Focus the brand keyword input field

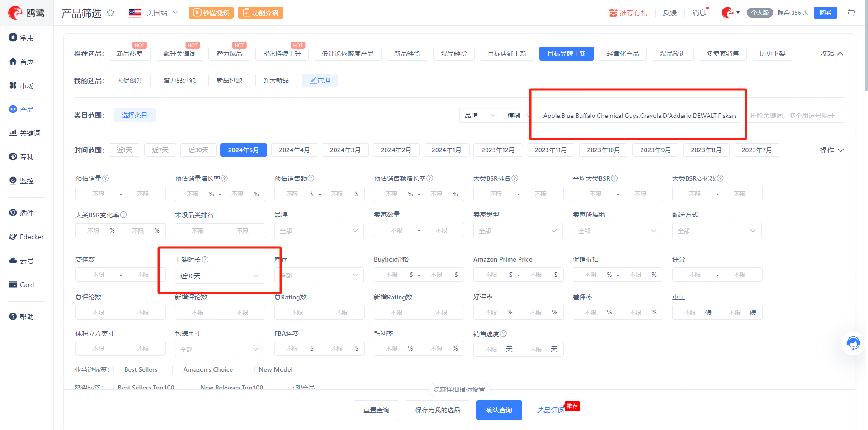coord(639,116)
